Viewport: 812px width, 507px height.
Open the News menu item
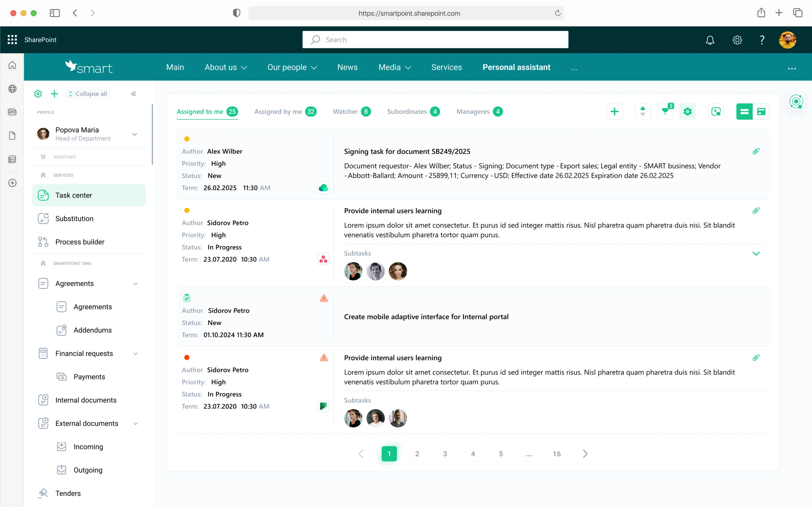click(x=347, y=67)
